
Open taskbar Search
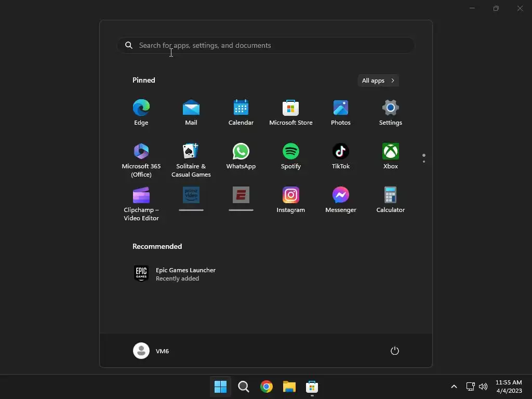point(243,387)
